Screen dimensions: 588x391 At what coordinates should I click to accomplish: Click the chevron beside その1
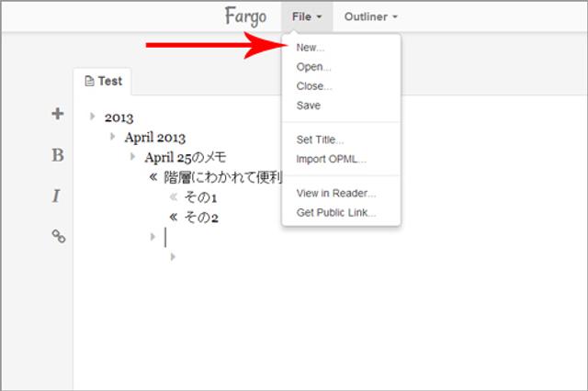coord(174,196)
